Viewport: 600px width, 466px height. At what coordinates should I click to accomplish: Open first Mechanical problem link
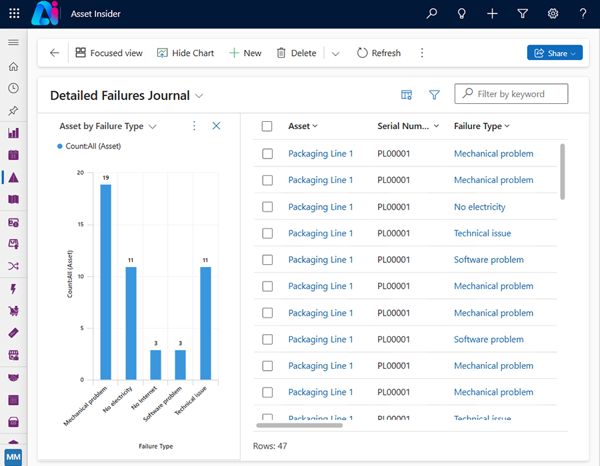tap(494, 153)
